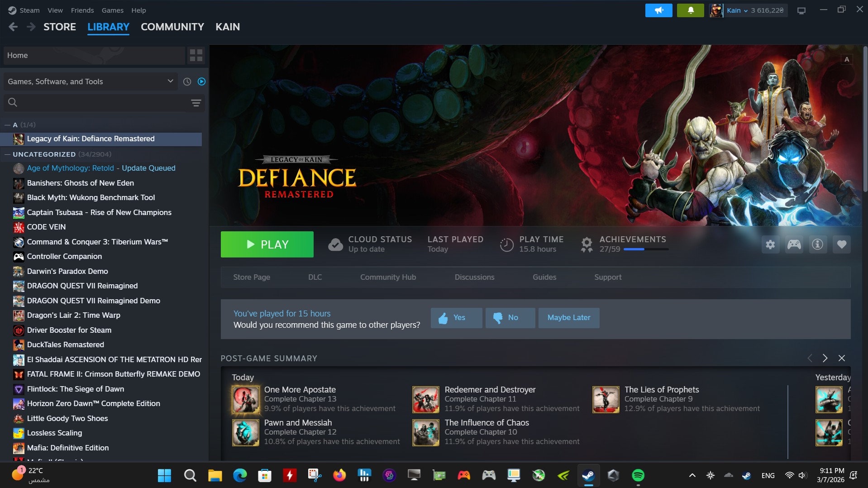The height and width of the screenshot is (488, 868).
Task: Click the cloud status checkmark icon
Action: tap(335, 244)
